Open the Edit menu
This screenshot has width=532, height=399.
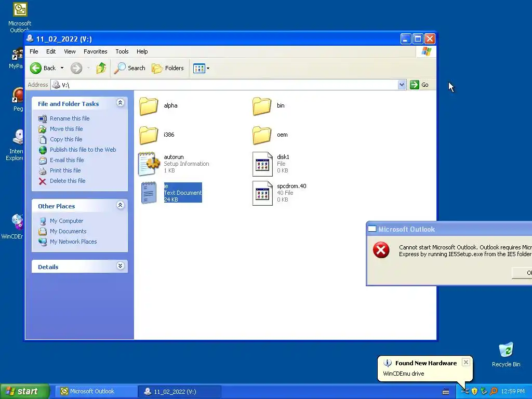pos(51,51)
